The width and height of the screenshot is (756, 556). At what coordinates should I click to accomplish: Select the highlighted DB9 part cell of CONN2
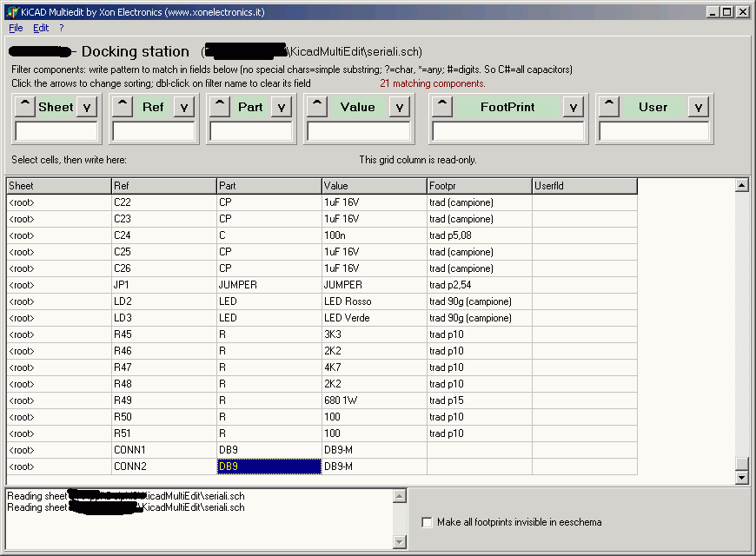[x=269, y=467]
